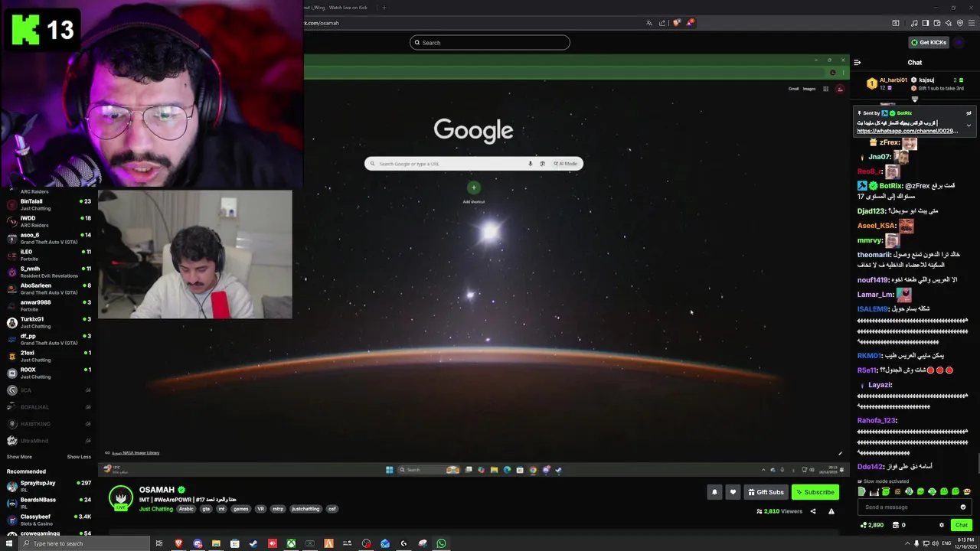Open a new browser tab with plus
The height and width of the screenshot is (551, 980).
tap(384, 8)
